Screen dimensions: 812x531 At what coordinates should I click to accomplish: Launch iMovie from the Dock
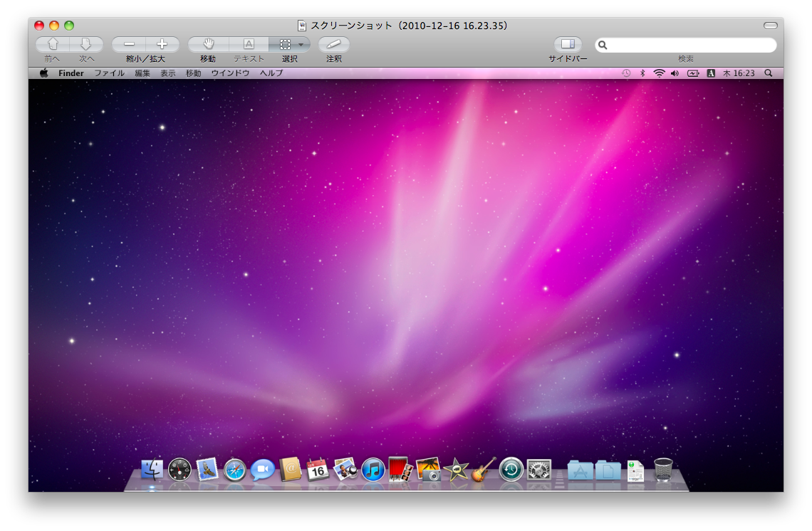tap(457, 470)
